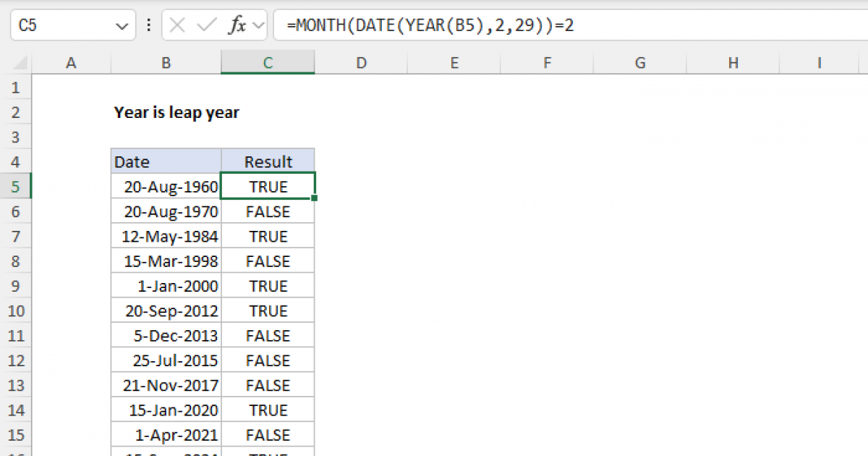
Task: Select column C header
Action: click(268, 64)
